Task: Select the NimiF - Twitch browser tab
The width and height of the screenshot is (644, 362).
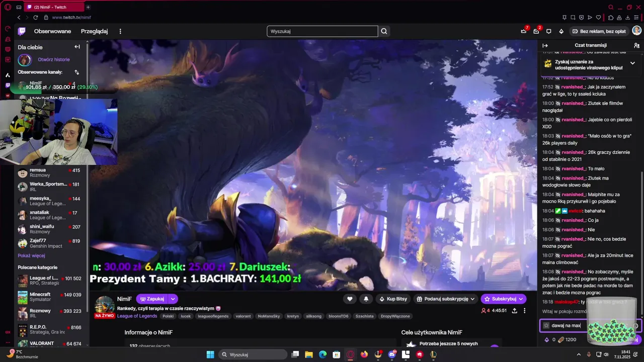Action: coord(53,7)
